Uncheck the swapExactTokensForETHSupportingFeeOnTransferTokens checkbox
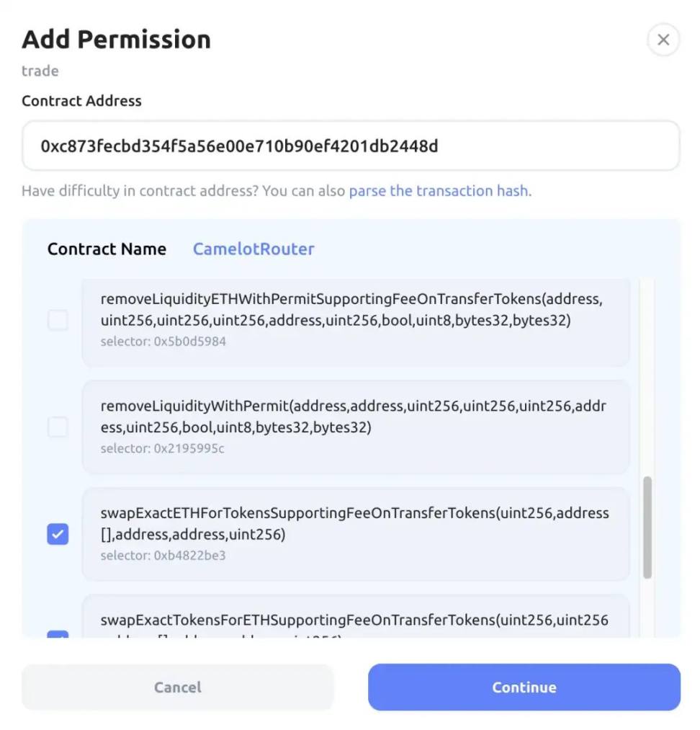Viewport: 700px width, 730px height. coord(58,634)
